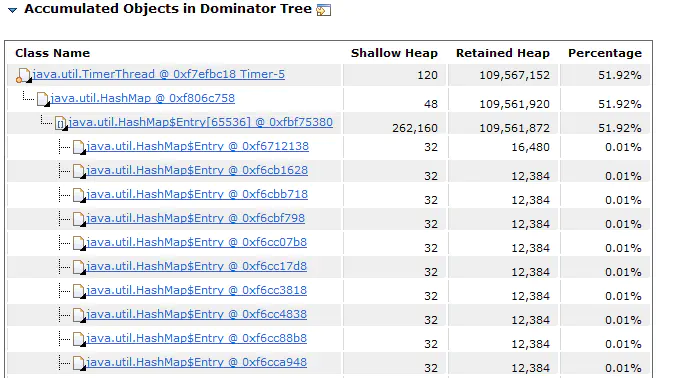The image size is (694, 378).
Task: Click the HashMap$Entry[65536] array icon
Action: pyautogui.click(x=61, y=123)
